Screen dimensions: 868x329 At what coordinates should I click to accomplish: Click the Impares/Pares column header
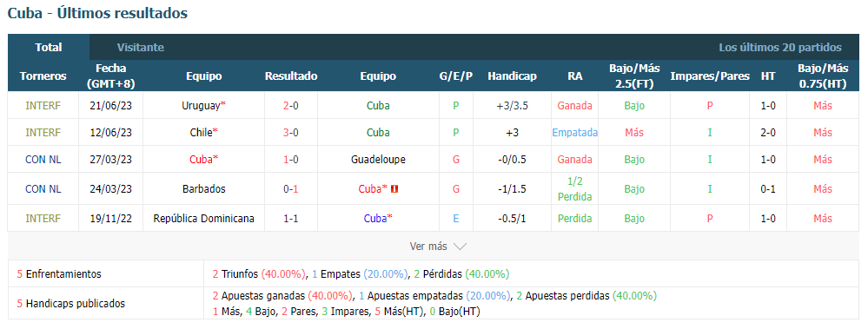pyautogui.click(x=710, y=76)
